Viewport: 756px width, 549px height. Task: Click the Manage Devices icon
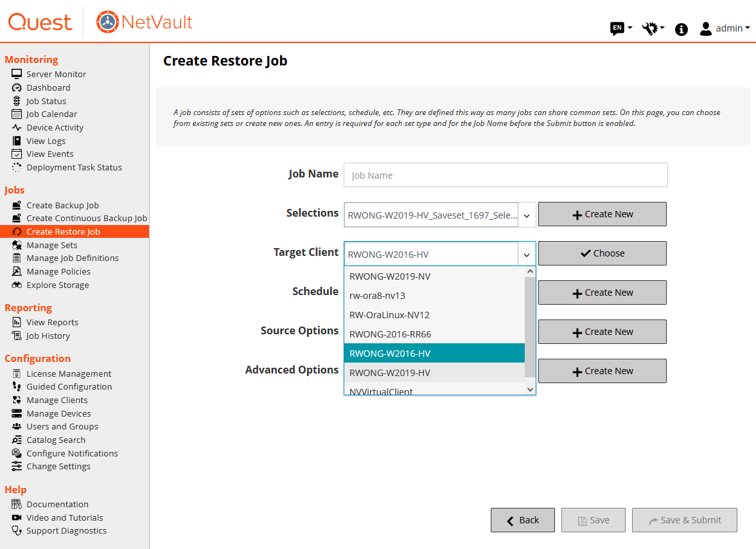17,413
